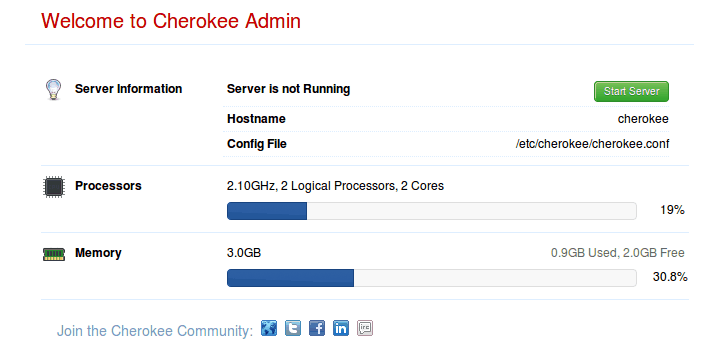This screenshot has width=720, height=360.
Task: Click the Server Information section title
Action: click(x=129, y=89)
